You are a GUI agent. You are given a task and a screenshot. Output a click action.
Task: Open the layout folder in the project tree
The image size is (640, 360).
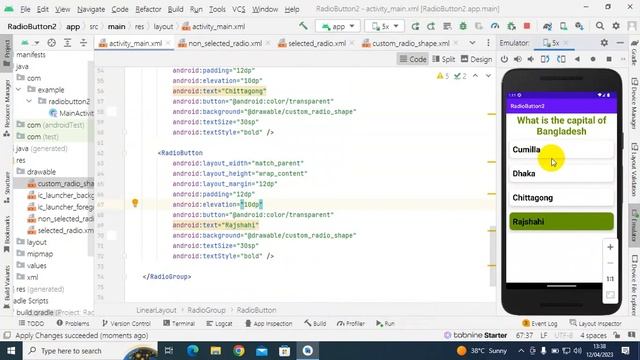(x=32, y=242)
